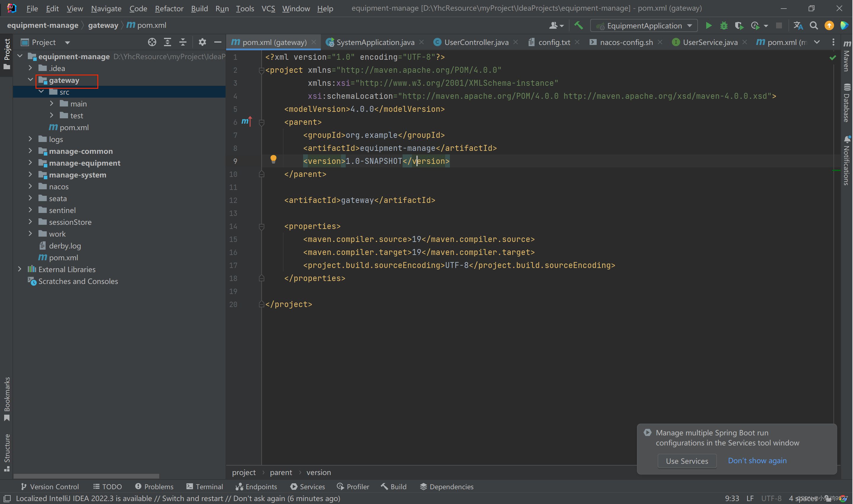
Task: Click the Use Services button in popup
Action: (686, 461)
